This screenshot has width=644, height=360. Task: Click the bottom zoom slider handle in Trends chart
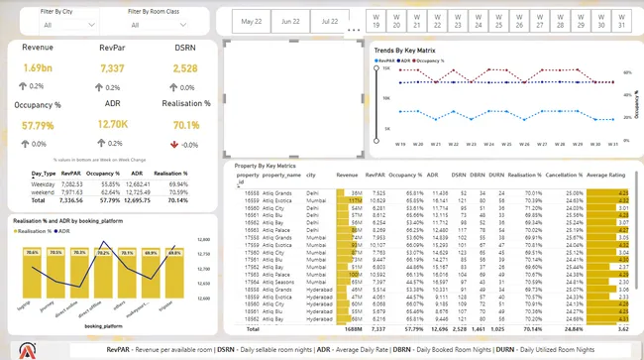pyautogui.click(x=376, y=141)
